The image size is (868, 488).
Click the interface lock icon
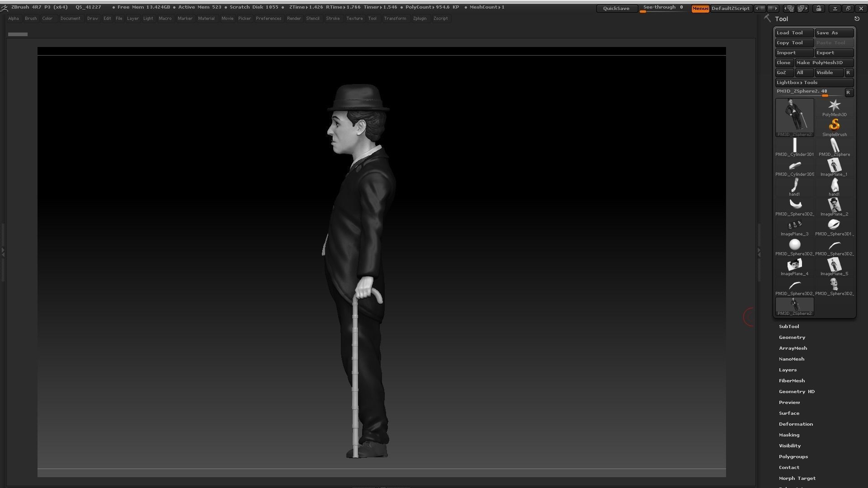[x=818, y=8]
